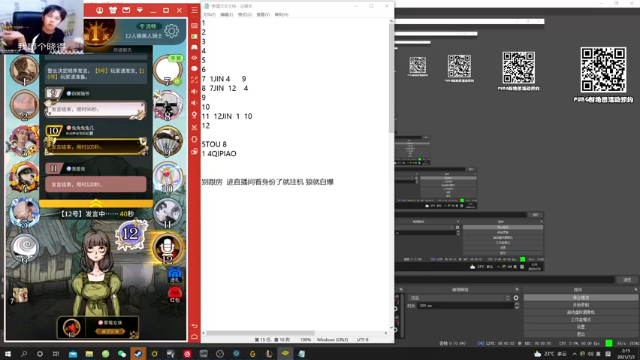Open the emulator user account icon
Screen dimensions: 640x360
[x=100, y=10]
